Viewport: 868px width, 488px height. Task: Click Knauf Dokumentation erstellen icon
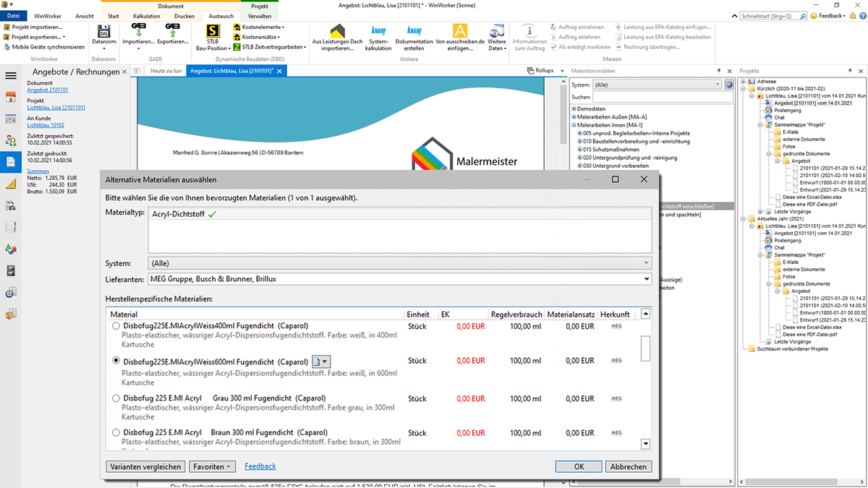[414, 31]
